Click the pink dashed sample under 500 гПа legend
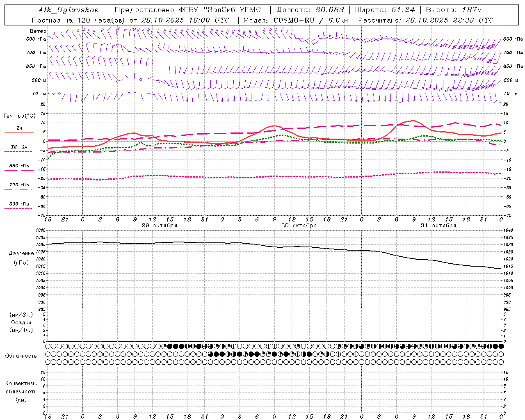The height and width of the screenshot is (420, 525). coord(18,209)
